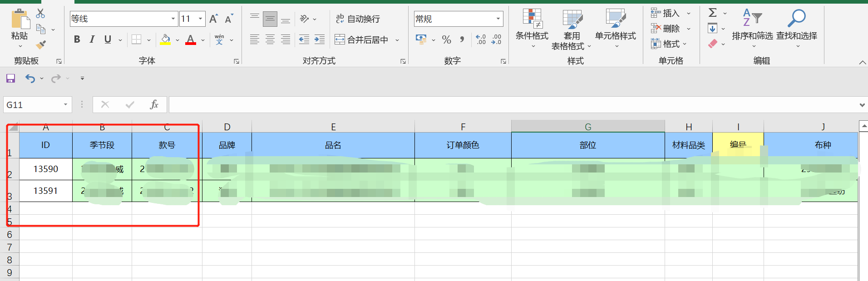Toggle bold formatting

click(x=77, y=39)
